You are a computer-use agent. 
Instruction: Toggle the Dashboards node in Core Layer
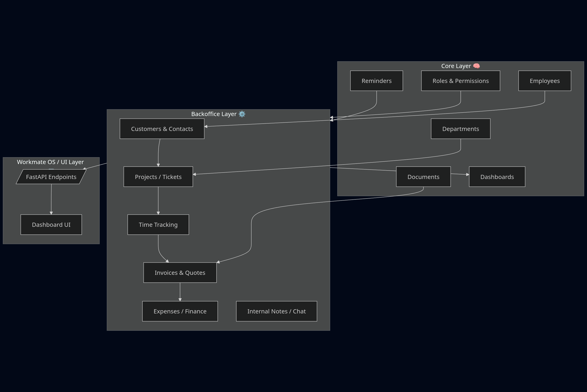497,176
